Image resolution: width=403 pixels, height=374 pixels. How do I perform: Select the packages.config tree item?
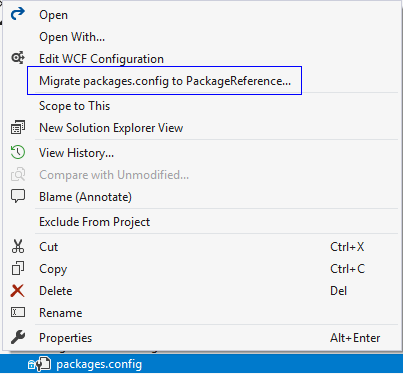point(201,364)
